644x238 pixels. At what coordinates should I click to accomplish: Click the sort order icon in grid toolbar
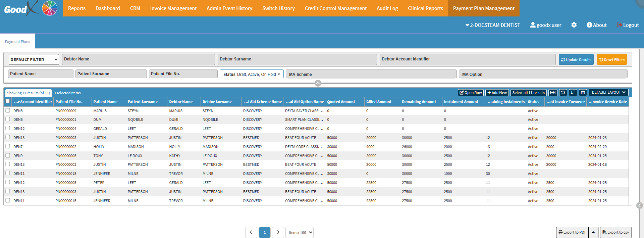pyautogui.click(x=573, y=93)
